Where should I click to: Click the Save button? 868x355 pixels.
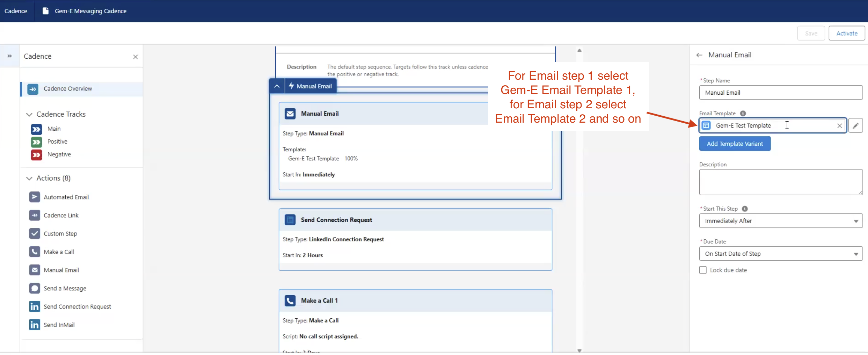811,33
